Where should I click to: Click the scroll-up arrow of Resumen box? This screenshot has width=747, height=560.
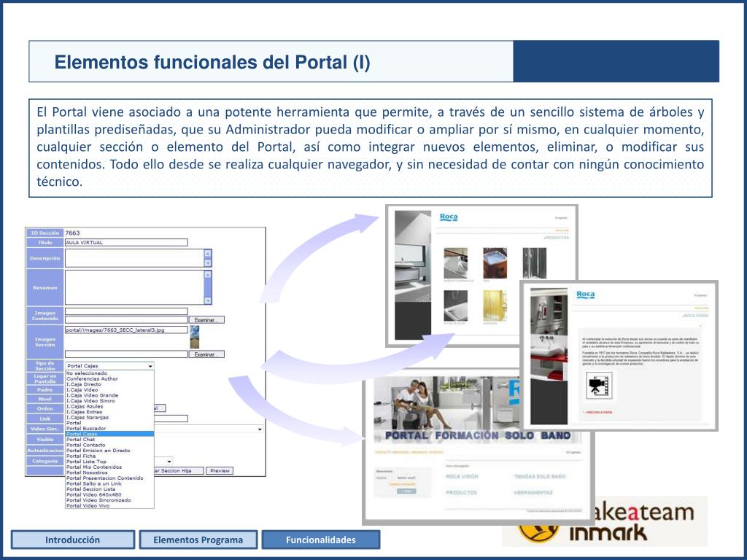pyautogui.click(x=208, y=274)
